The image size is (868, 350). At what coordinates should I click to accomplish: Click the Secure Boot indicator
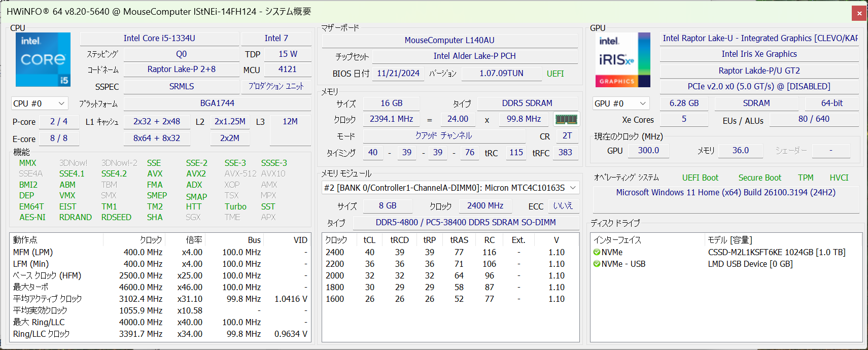pyautogui.click(x=759, y=178)
